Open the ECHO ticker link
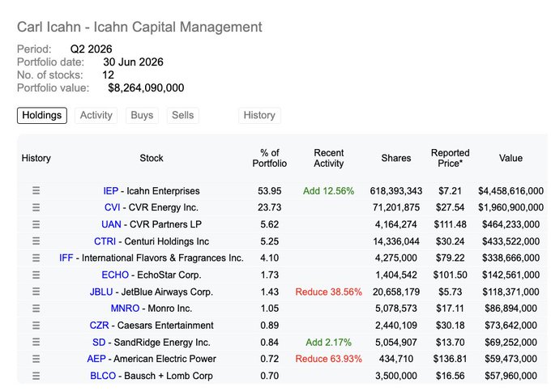 pyautogui.click(x=115, y=275)
